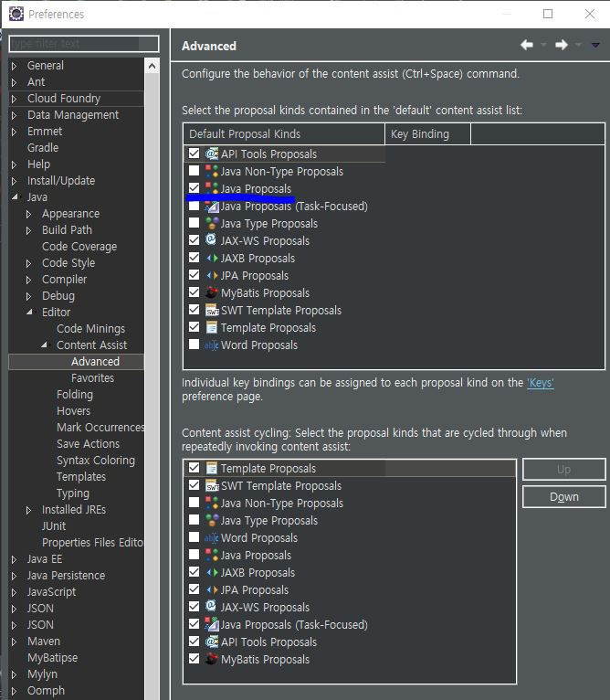Enable Java Proposals in cycling list
The width and height of the screenshot is (610, 700).
pos(194,555)
